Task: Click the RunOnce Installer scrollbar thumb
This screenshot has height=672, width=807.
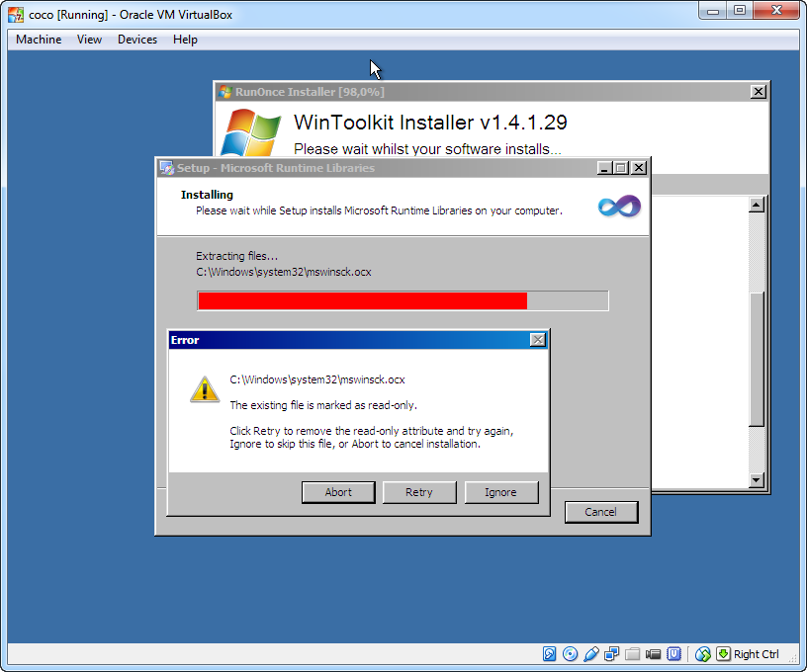Action: (x=756, y=359)
